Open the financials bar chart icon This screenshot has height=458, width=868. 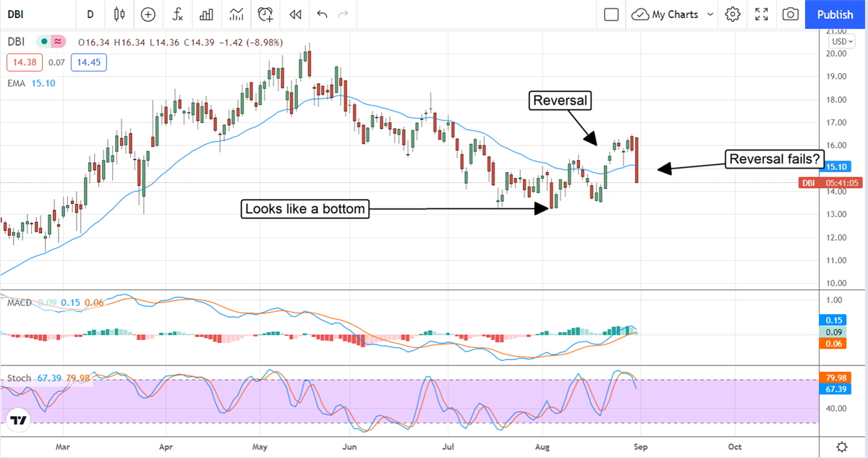(207, 14)
